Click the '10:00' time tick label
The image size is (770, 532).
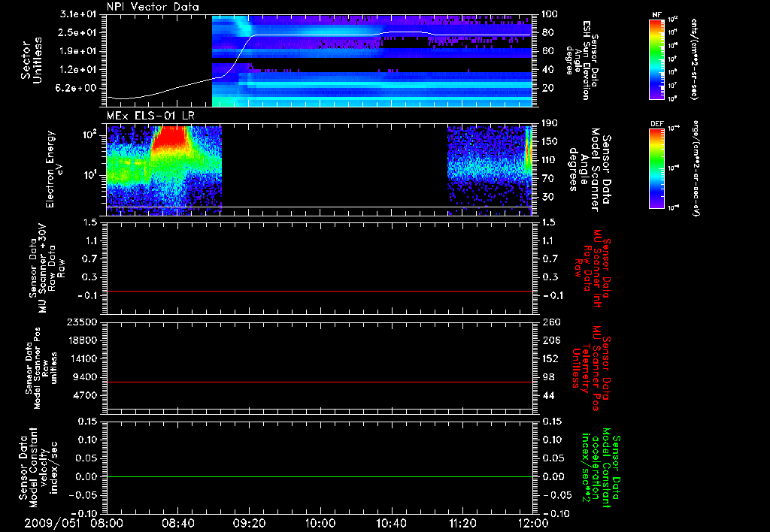pos(320,523)
